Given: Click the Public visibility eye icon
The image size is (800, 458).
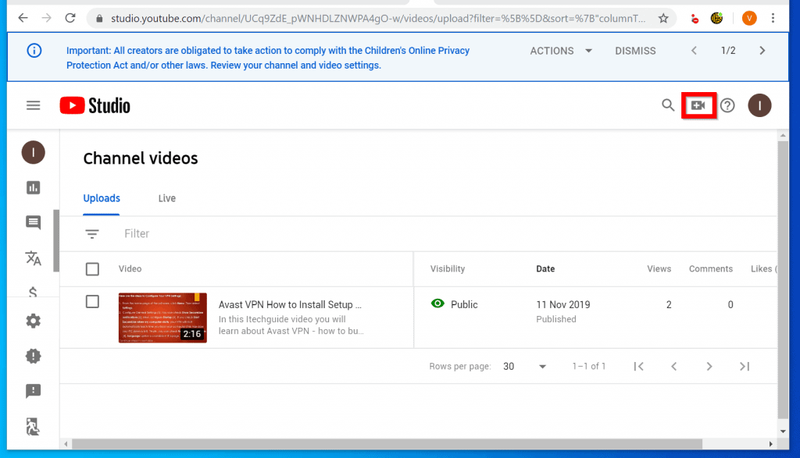Looking at the screenshot, I should [x=437, y=303].
